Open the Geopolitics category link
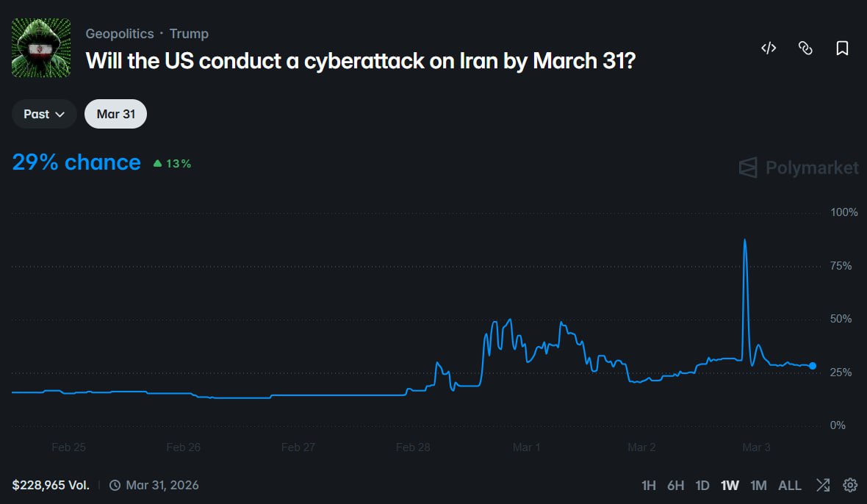 pos(120,33)
